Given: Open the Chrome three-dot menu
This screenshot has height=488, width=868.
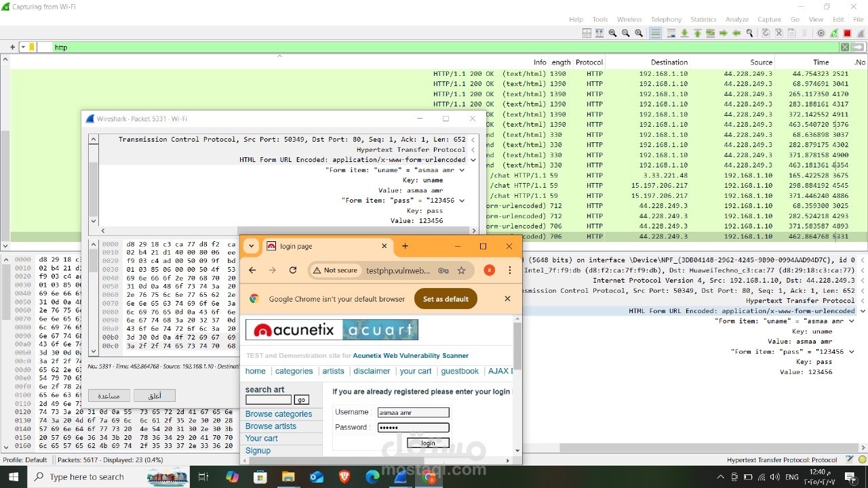Looking at the screenshot, I should click(509, 270).
